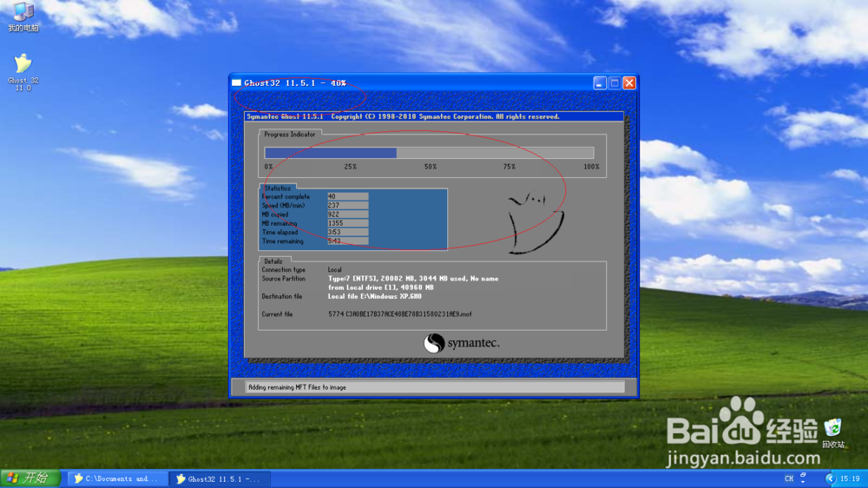The width and height of the screenshot is (868, 488).
Task: Click 'from Local drive [1], 40960 MB' text
Action: pos(381,287)
